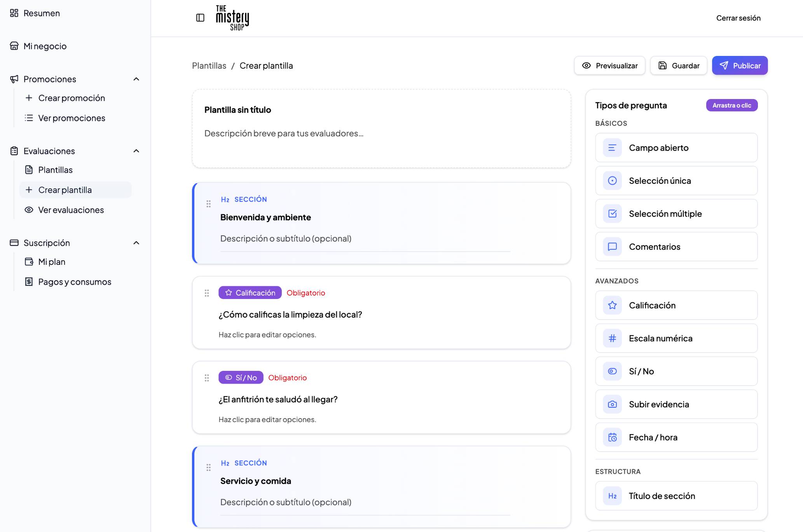Image resolution: width=803 pixels, height=532 pixels.
Task: Insert a Fecha / hora question
Action: click(676, 437)
